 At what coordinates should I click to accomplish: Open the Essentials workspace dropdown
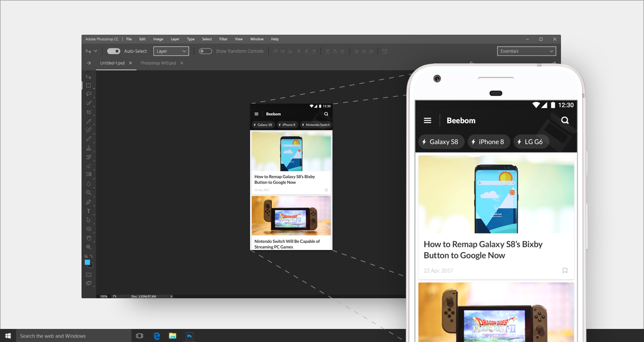pos(526,51)
